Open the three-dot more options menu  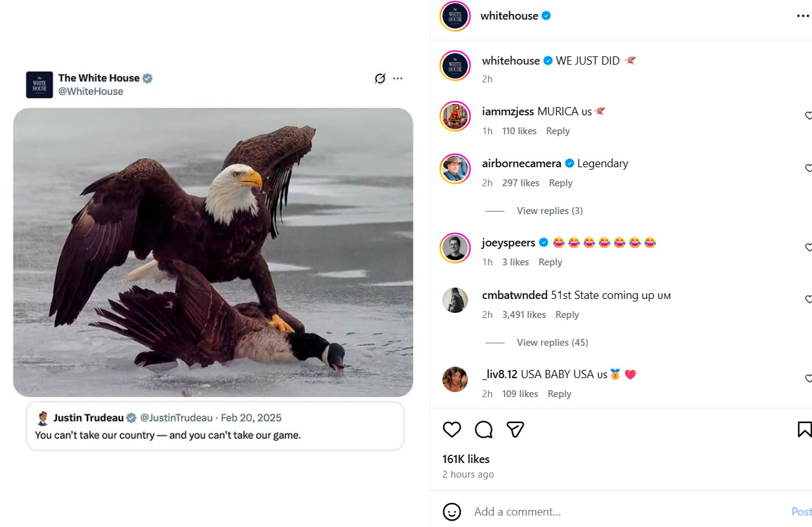click(802, 16)
